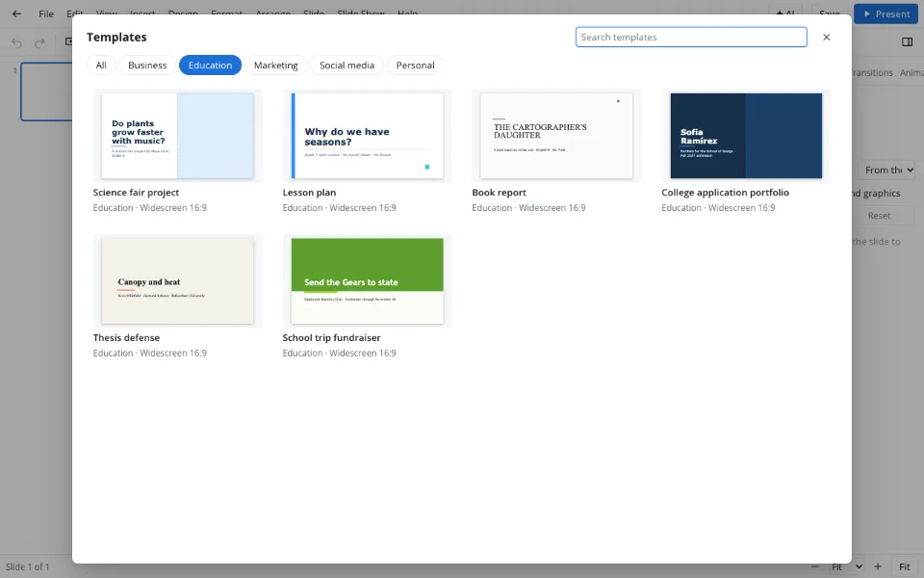924x578 pixels.
Task: Click the 'Thesis defense' title text
Action: click(x=127, y=337)
